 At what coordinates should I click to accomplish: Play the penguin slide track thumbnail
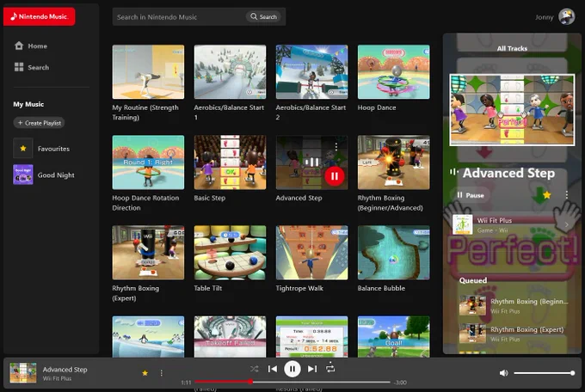148,336
